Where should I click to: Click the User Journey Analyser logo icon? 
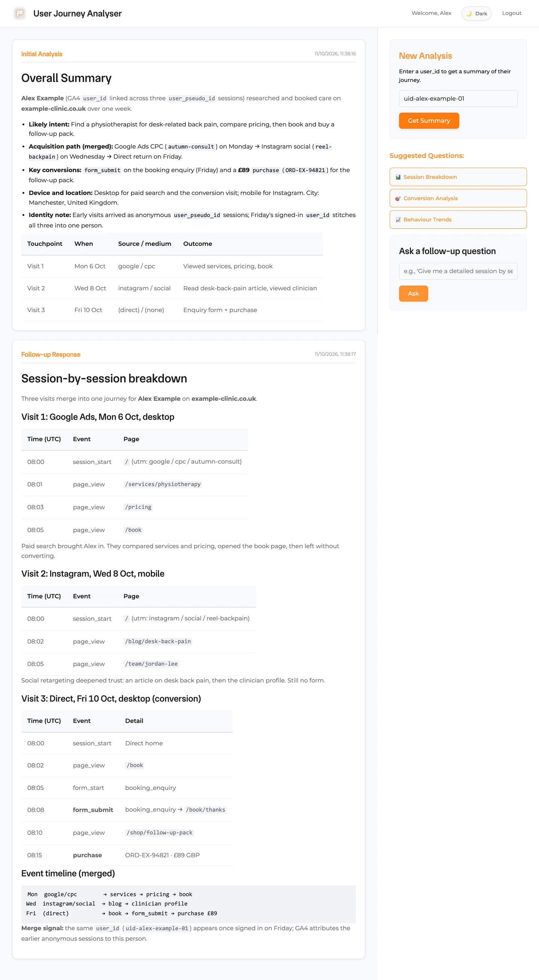click(x=19, y=13)
